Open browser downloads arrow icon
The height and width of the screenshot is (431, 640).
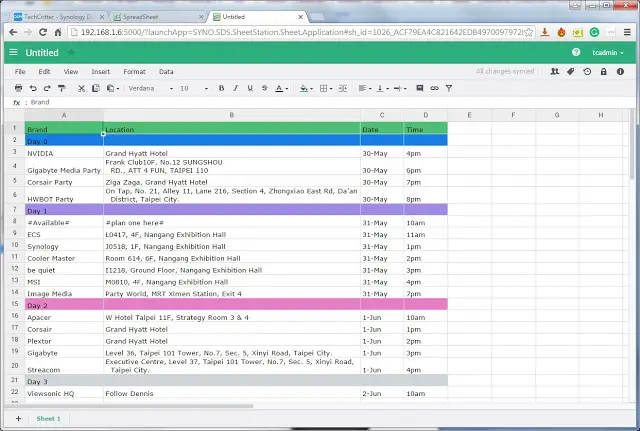click(544, 32)
